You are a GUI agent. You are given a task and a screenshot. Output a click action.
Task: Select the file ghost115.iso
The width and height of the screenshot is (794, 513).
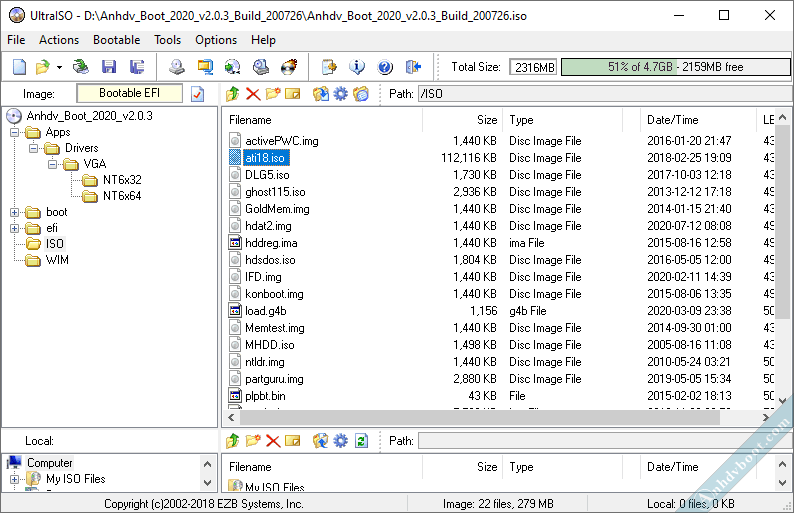click(275, 192)
